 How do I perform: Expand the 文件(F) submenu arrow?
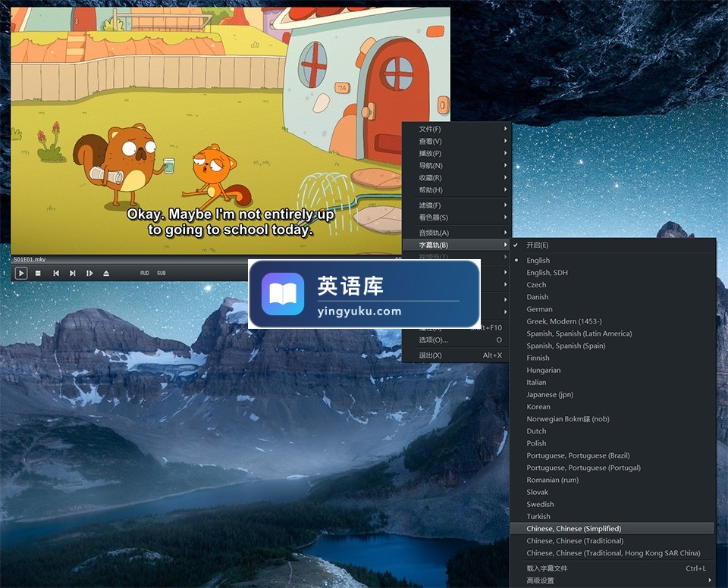(506, 129)
